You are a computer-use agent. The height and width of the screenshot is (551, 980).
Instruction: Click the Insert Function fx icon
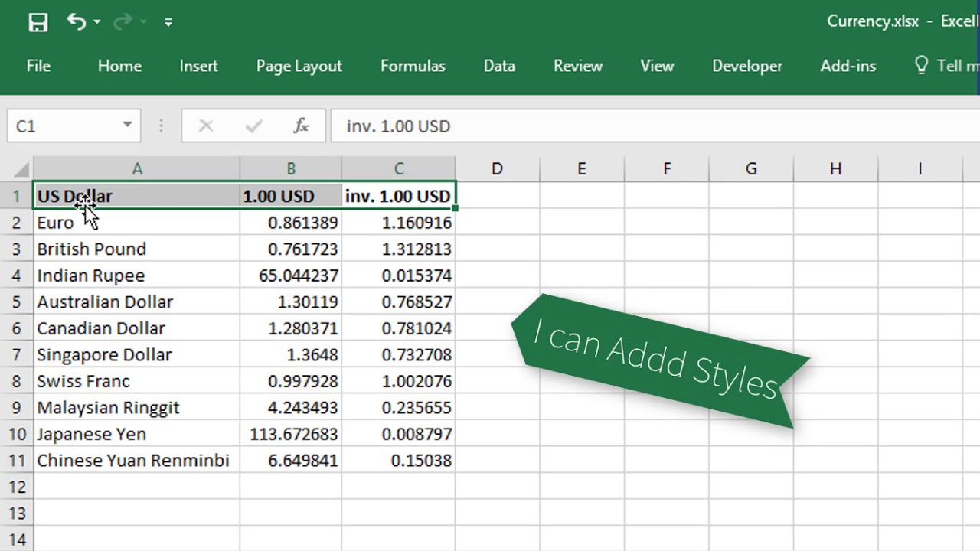(x=301, y=126)
